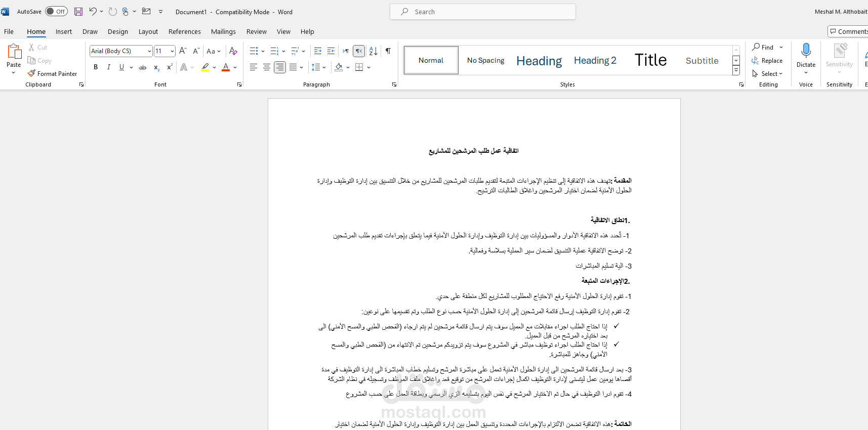The image size is (868, 430).
Task: Switch to the Layout tab
Action: [x=148, y=31]
